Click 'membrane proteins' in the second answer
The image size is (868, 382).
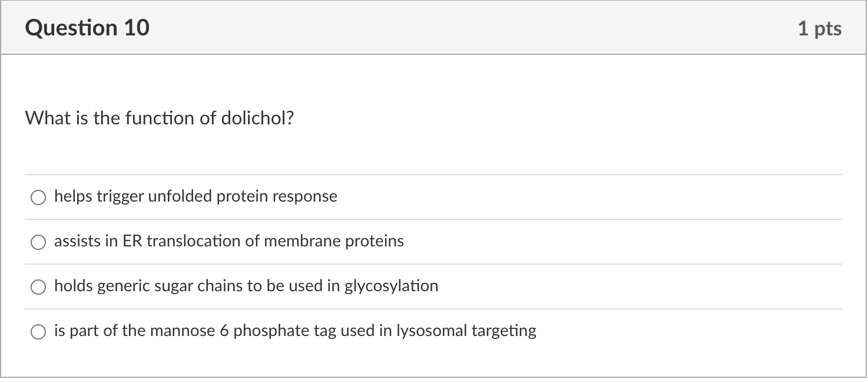click(x=333, y=241)
